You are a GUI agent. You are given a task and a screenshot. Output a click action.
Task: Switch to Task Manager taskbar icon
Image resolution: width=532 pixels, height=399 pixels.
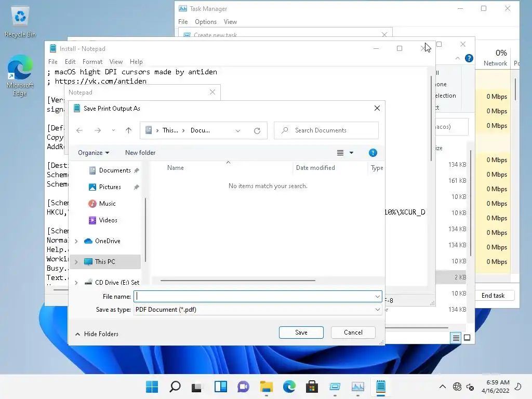click(357, 387)
